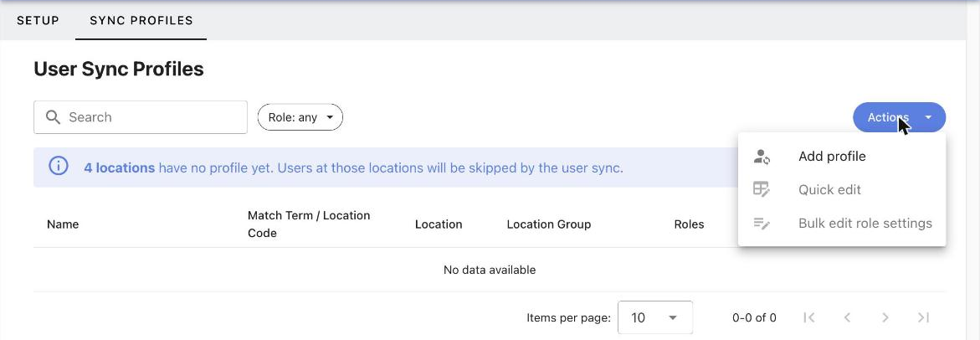Screen dimensions: 980x340
Task: Go to the previous page chevron
Action: click(847, 317)
